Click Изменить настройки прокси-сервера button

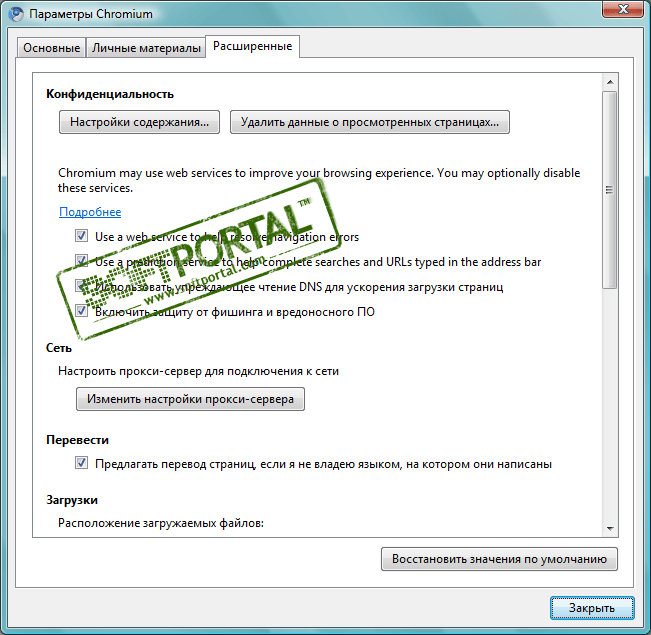191,399
